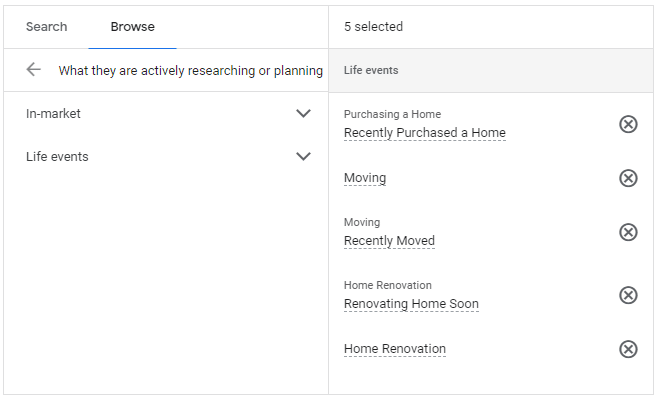Remove Renovating Home Soon selection

pos(628,295)
